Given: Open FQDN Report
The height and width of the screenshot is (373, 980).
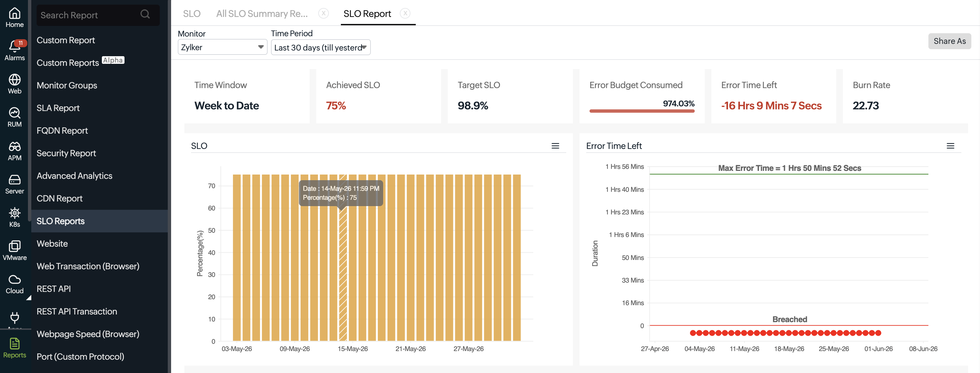Looking at the screenshot, I should [62, 130].
